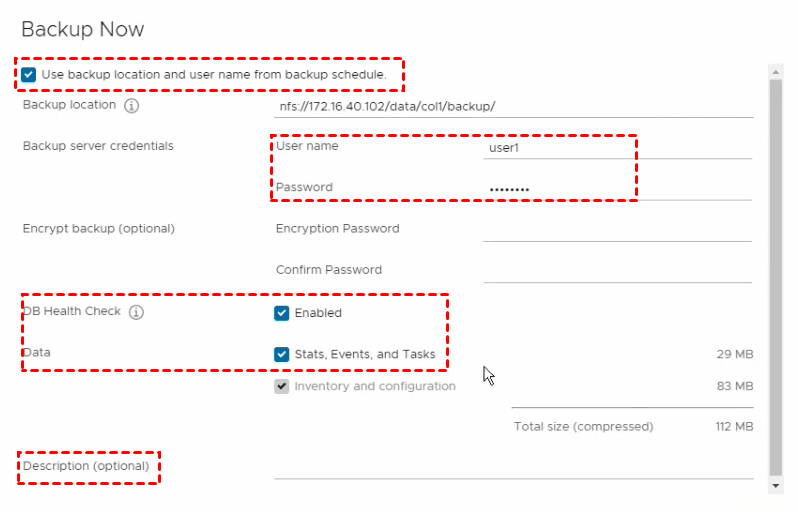The height and width of the screenshot is (512, 798).
Task: Toggle Use backup location from schedule checkbox
Action: point(28,74)
